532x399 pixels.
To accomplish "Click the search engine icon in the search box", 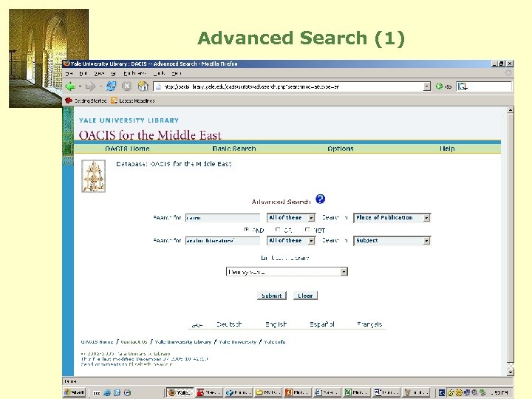I will click(462, 86).
